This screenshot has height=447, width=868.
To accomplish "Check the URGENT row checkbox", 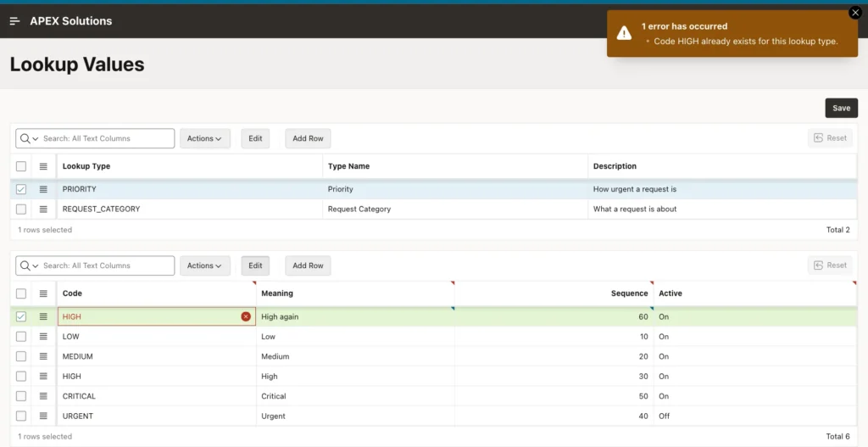I will point(21,416).
